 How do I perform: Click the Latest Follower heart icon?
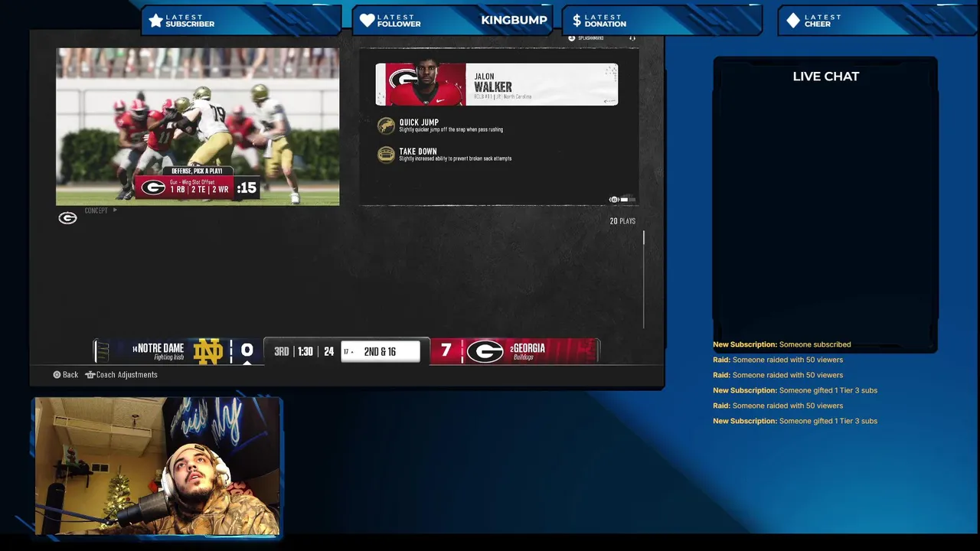point(367,21)
